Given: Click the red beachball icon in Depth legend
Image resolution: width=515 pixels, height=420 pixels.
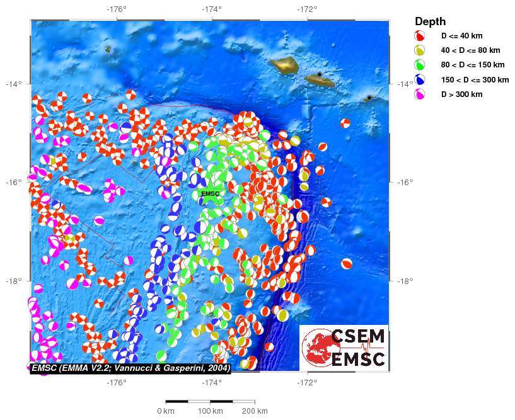Looking at the screenshot, I should point(419,36).
